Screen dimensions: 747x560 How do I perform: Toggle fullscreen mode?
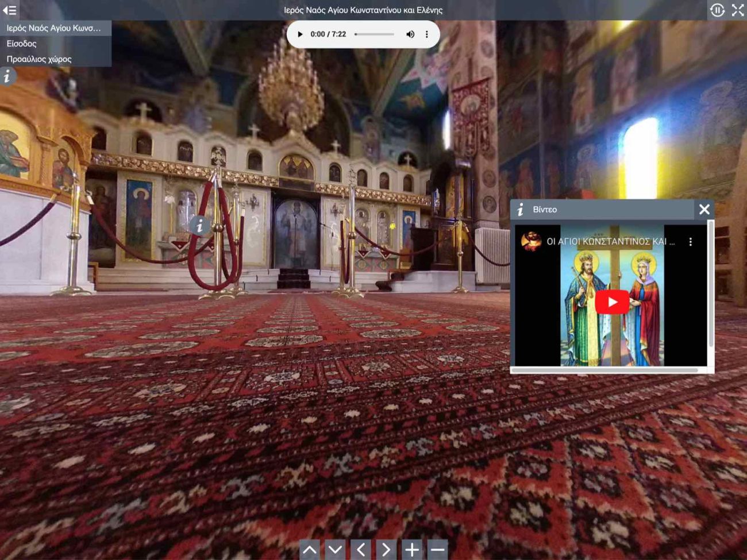[738, 10]
